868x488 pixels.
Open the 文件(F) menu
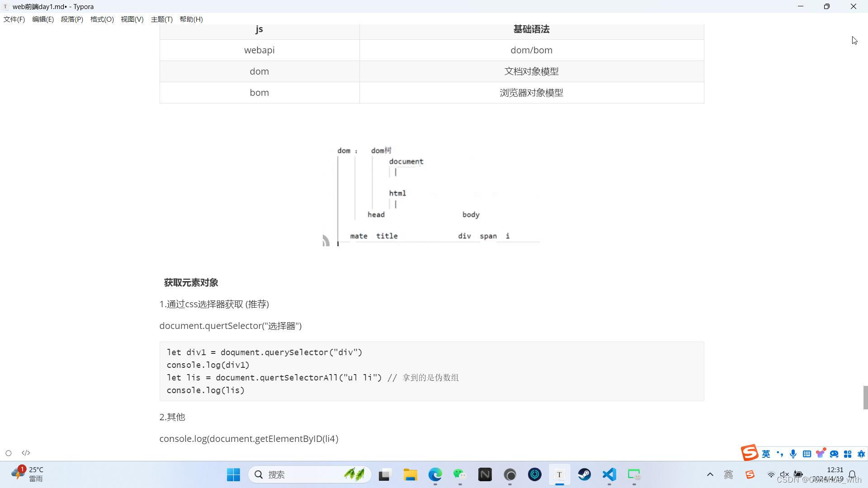(14, 19)
